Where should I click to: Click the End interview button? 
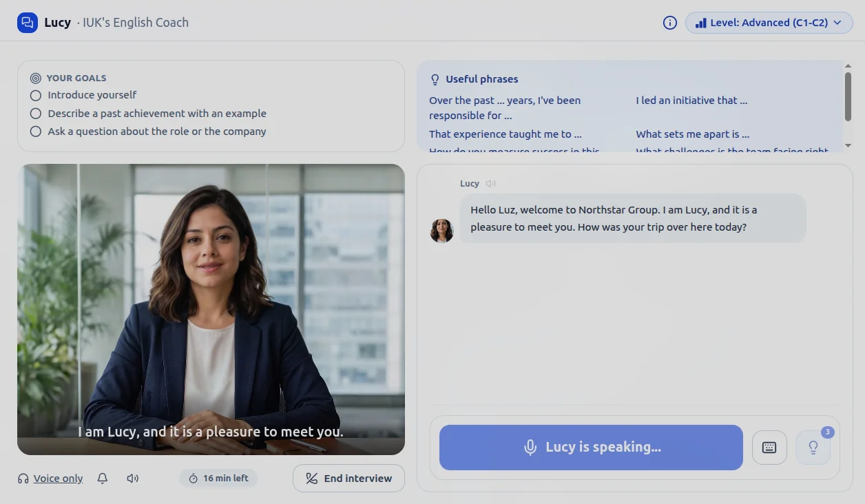point(348,479)
